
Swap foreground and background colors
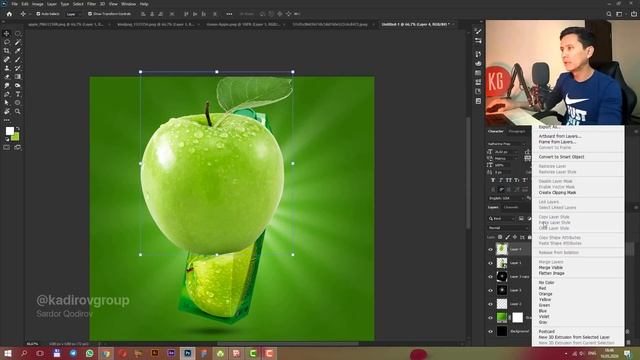click(18, 129)
